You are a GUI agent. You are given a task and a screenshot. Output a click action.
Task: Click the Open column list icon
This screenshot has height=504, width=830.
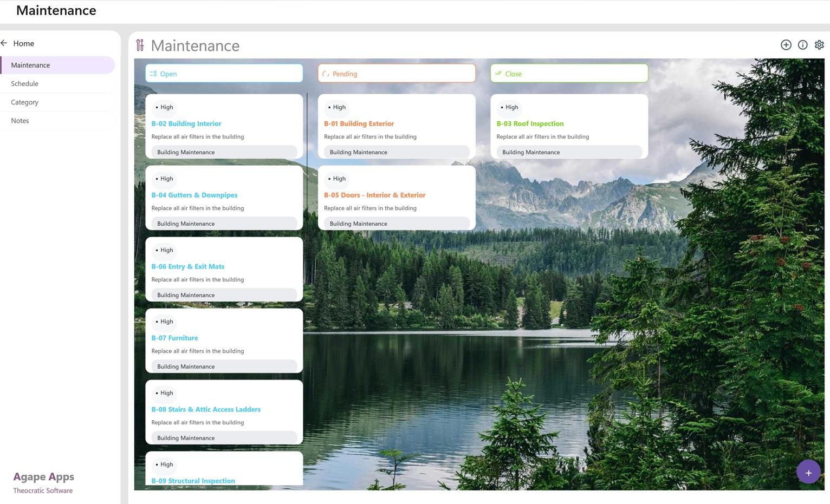click(x=153, y=74)
